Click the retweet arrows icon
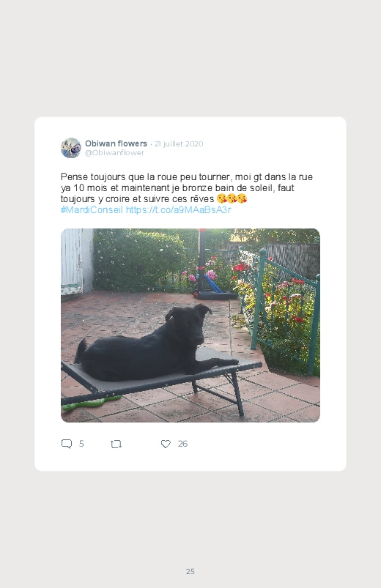The height and width of the screenshot is (588, 381). point(116,444)
